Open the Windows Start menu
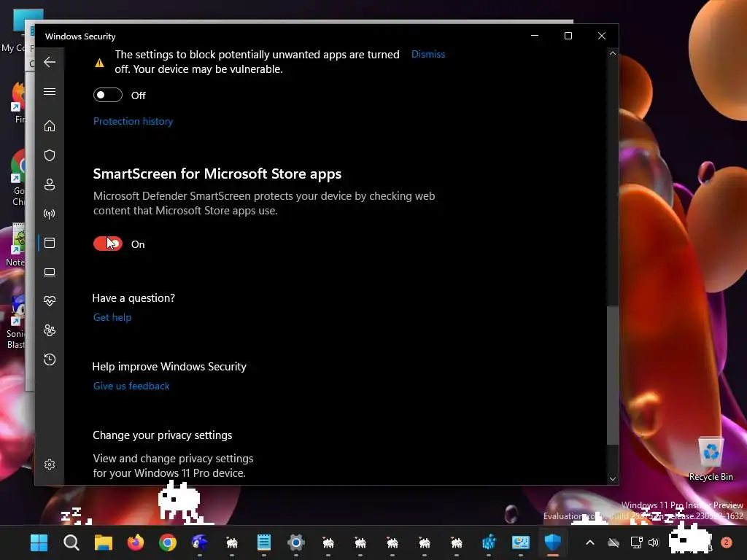The height and width of the screenshot is (560, 747). click(39, 542)
